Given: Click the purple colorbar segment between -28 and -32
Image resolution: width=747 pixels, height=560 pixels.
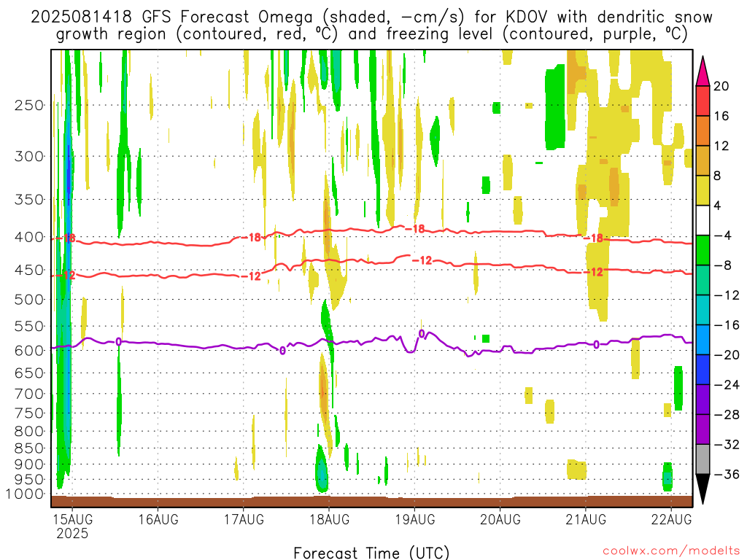Looking at the screenshot, I should [x=703, y=429].
